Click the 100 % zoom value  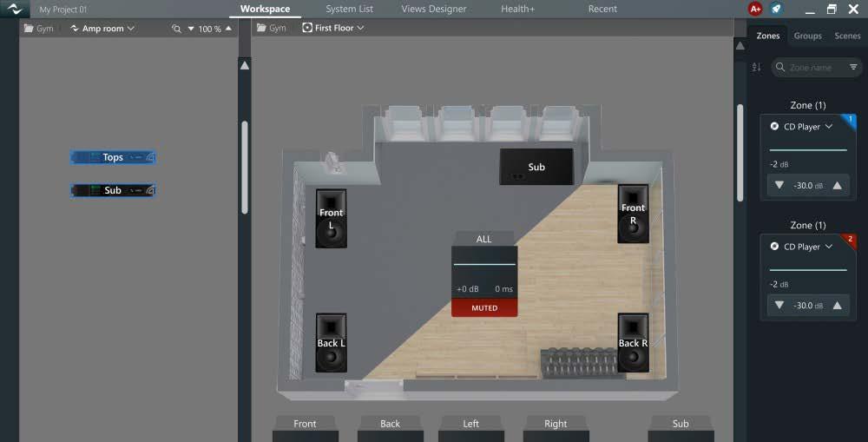(x=210, y=29)
